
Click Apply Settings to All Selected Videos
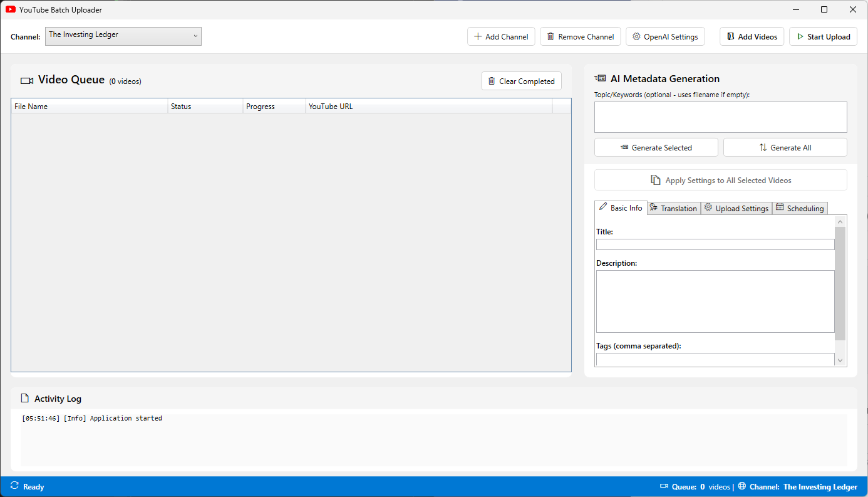click(x=720, y=180)
